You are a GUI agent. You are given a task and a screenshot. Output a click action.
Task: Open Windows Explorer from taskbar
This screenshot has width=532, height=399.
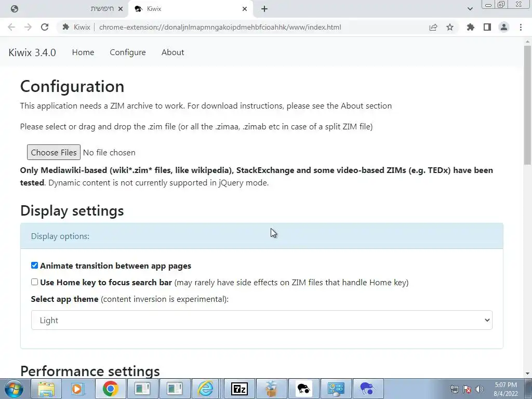[46, 389]
